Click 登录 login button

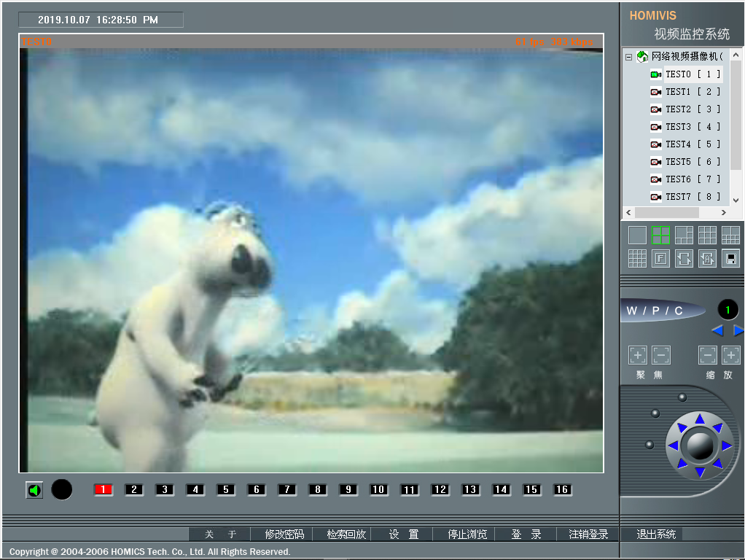pyautogui.click(x=526, y=534)
